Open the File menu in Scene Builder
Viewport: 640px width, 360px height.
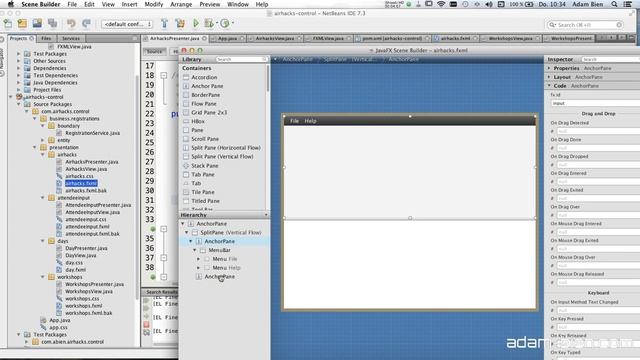(x=72, y=4)
